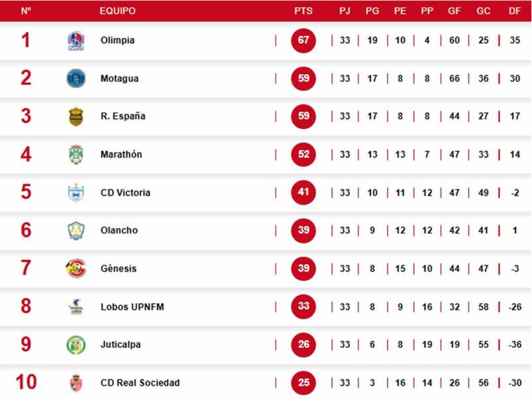The height and width of the screenshot is (399, 532).
Task: Click the DF column header
Action: coord(515,11)
